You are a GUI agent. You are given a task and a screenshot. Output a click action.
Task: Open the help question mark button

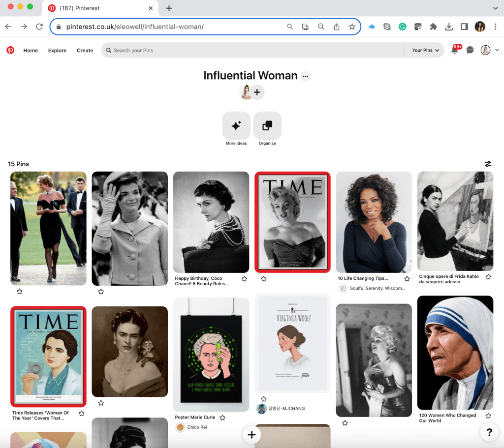[x=489, y=432]
